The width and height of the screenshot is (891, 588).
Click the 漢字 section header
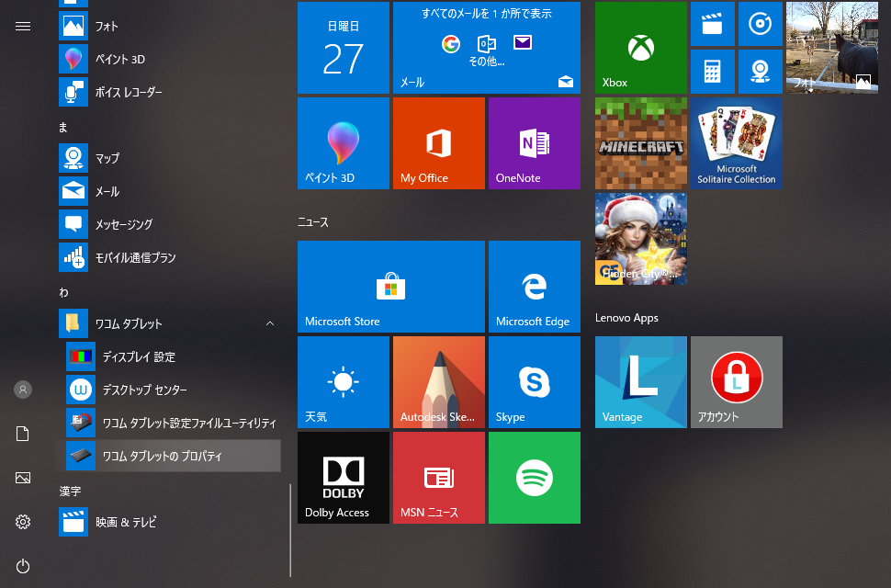(x=71, y=491)
